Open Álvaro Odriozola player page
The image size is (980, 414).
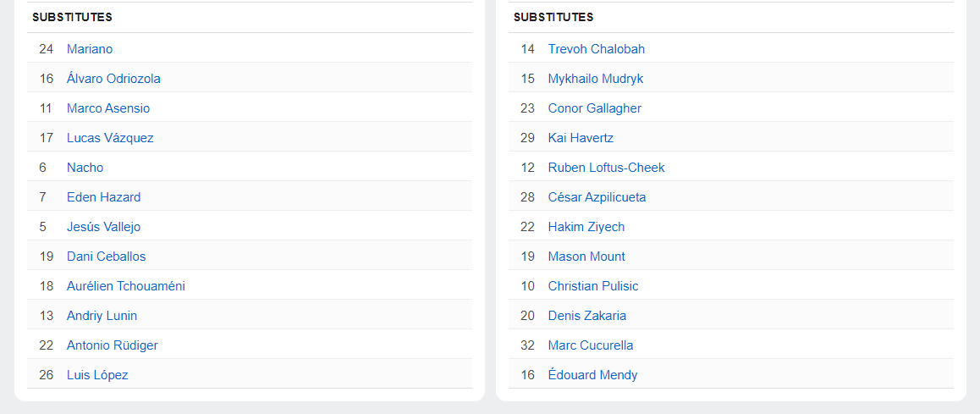coord(113,79)
